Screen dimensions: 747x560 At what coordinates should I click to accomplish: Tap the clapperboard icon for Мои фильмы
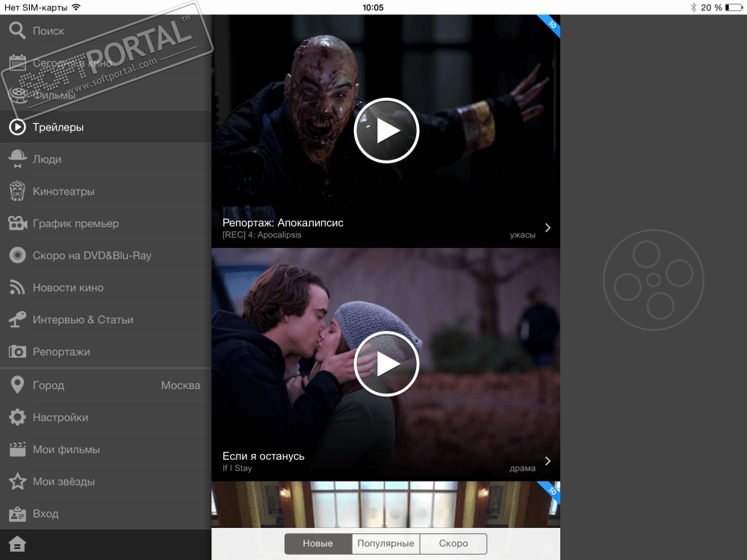pos(18,449)
